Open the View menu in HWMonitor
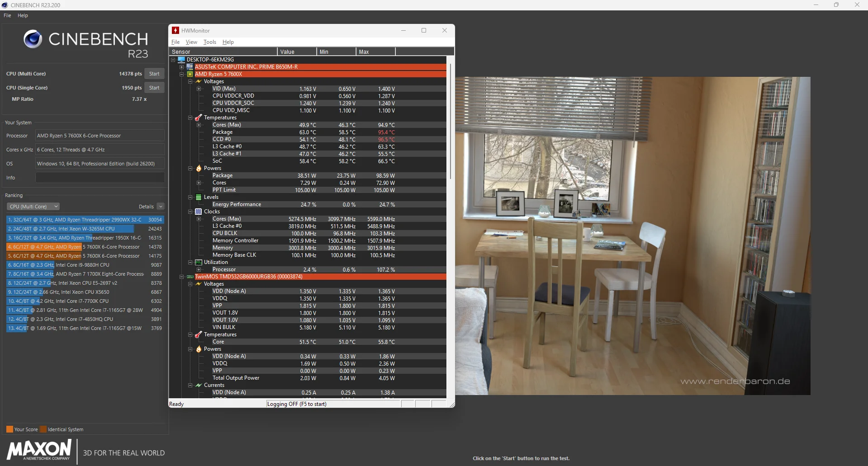 [191, 42]
